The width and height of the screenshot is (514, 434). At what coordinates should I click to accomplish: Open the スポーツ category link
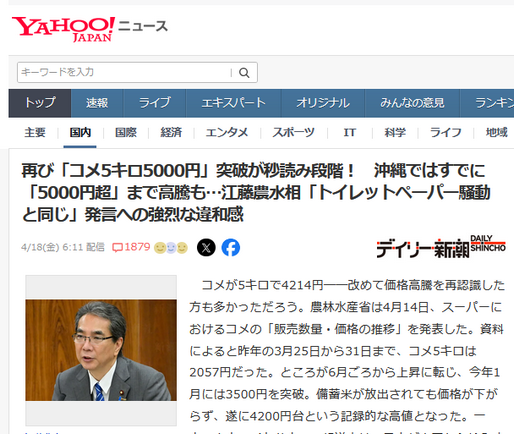[293, 133]
